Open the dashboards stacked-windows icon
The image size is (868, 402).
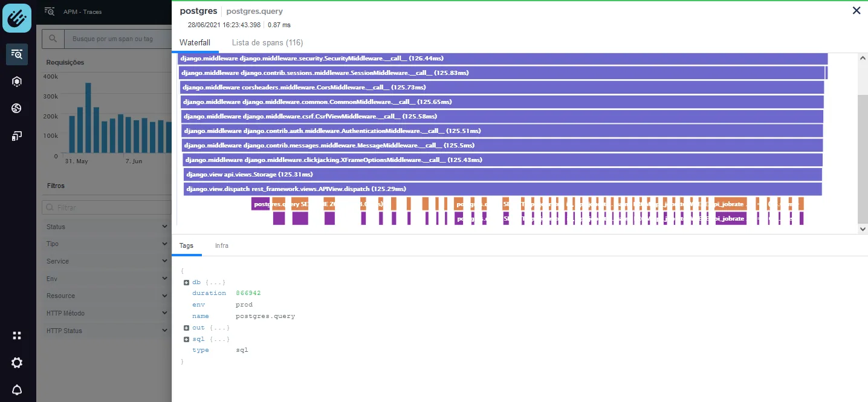click(17, 136)
